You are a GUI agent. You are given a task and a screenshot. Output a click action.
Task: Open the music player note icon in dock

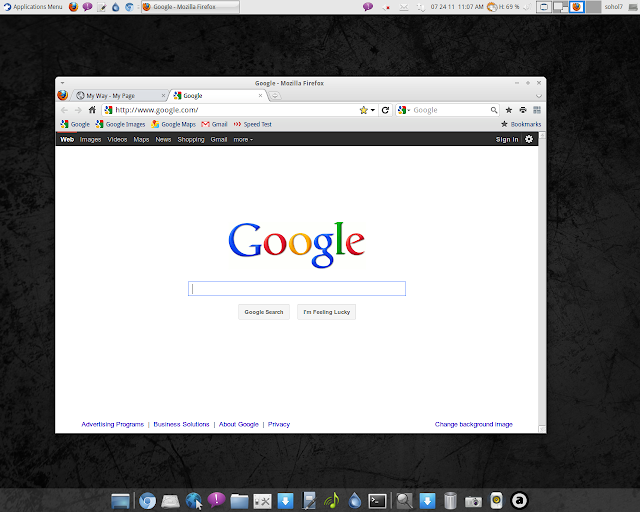331,501
